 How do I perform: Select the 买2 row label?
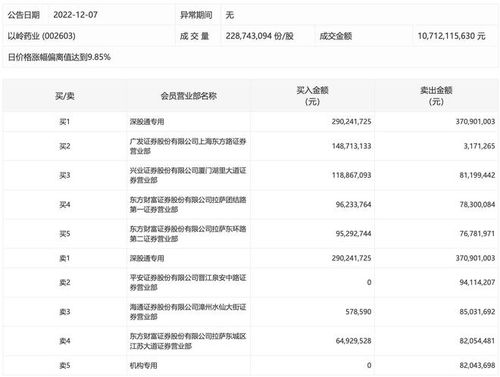65,146
